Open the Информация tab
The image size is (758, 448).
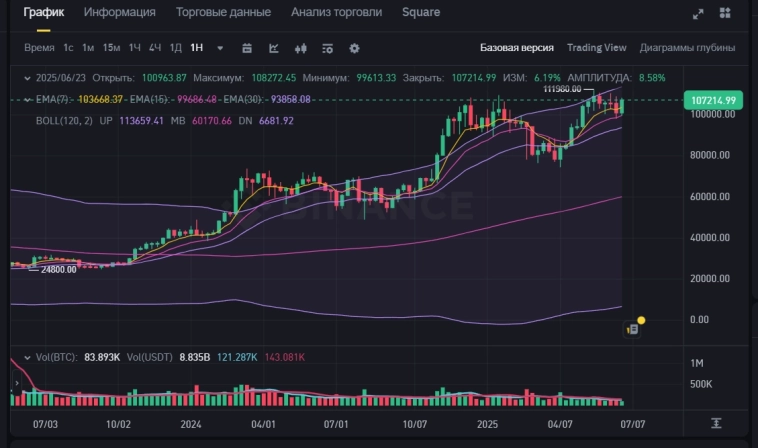pyautogui.click(x=119, y=13)
